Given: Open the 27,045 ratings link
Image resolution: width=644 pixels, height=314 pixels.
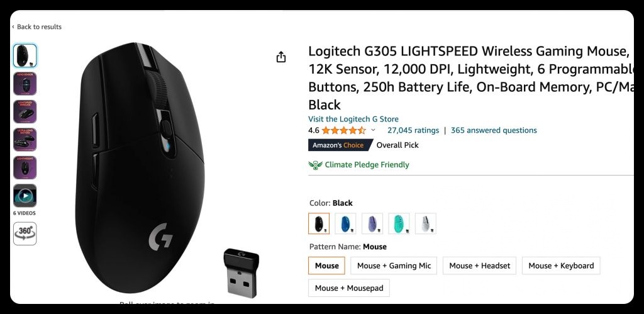Looking at the screenshot, I should point(413,130).
